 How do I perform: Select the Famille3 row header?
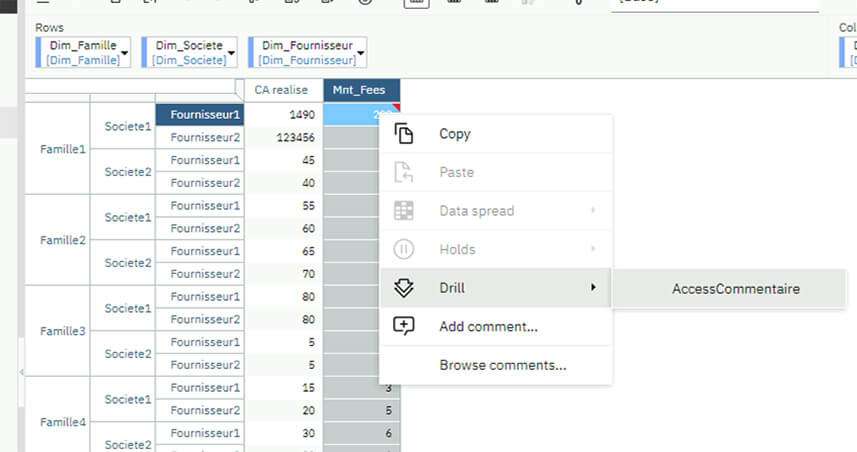[x=57, y=331]
